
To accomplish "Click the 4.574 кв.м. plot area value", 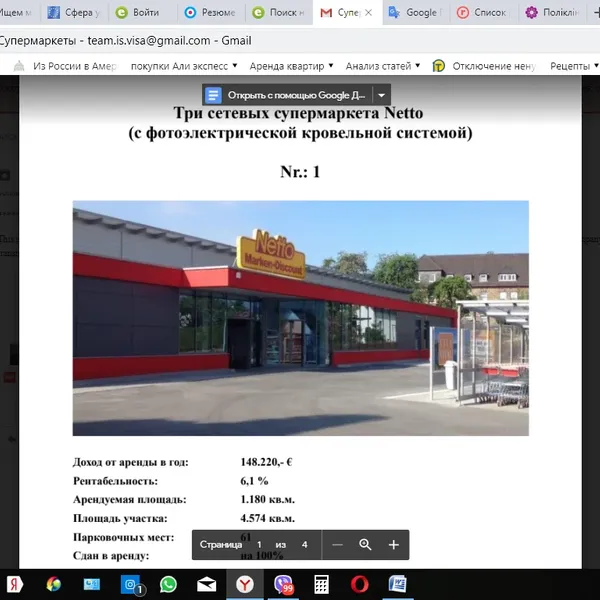I will pyautogui.click(x=267, y=518).
